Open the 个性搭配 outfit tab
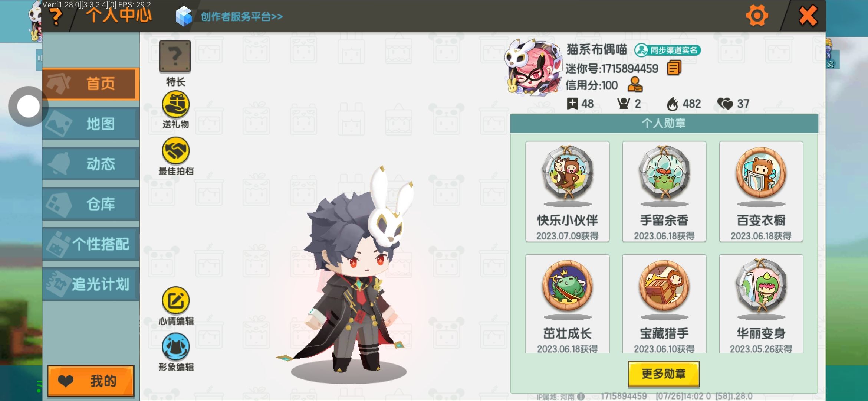The image size is (868, 401). [x=91, y=244]
